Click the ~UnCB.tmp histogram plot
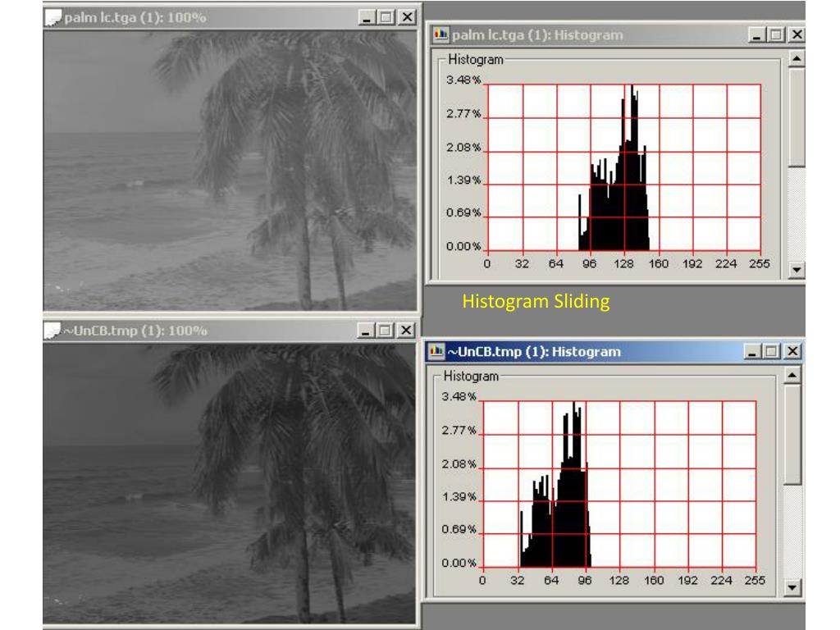Viewport: 840px width, 630px height. [x=620, y=484]
